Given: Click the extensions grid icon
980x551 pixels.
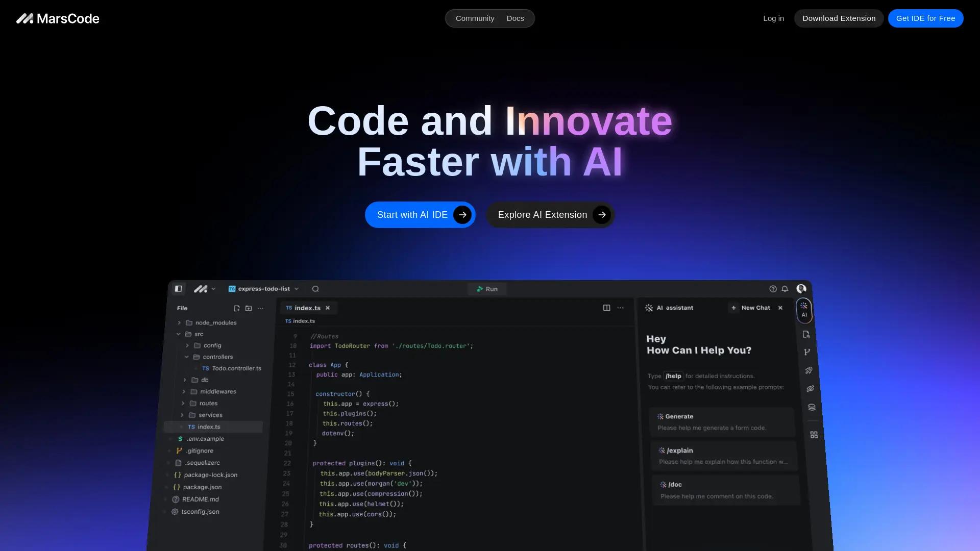Looking at the screenshot, I should [x=814, y=434].
